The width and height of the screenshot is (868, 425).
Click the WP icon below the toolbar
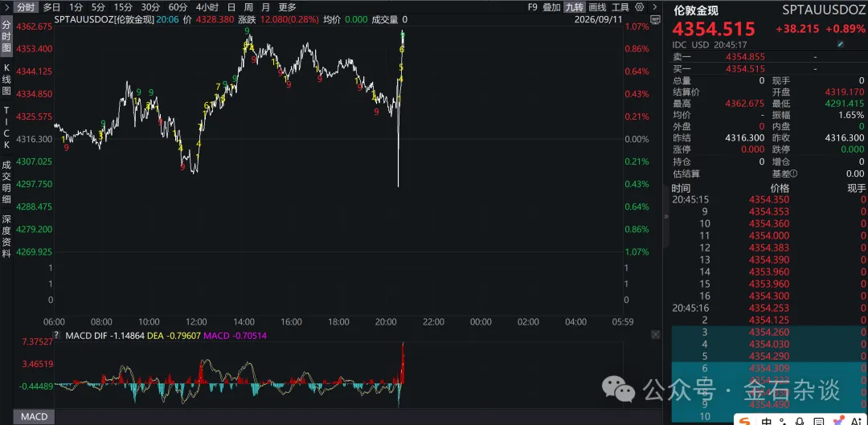[656, 19]
